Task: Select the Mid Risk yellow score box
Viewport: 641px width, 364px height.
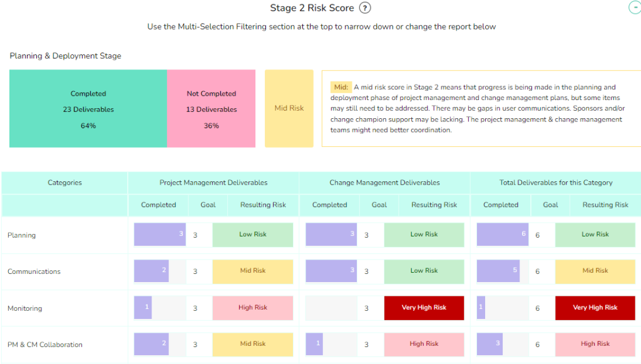Action: (289, 108)
